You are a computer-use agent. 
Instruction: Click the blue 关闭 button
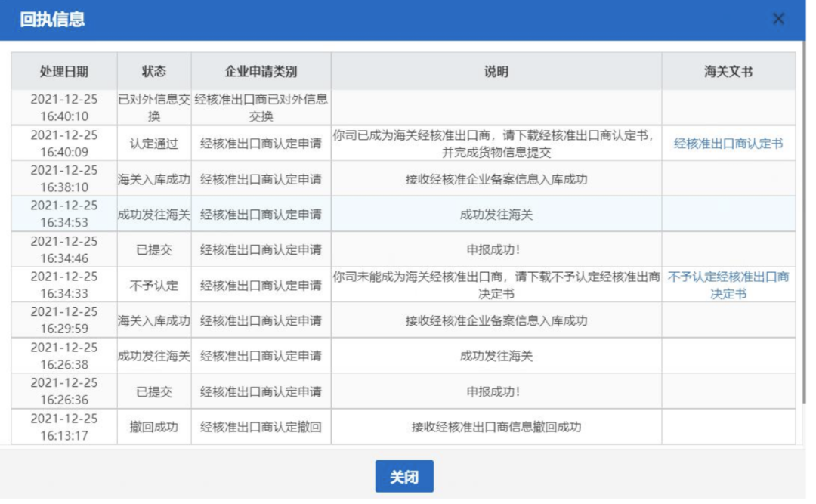point(404,477)
